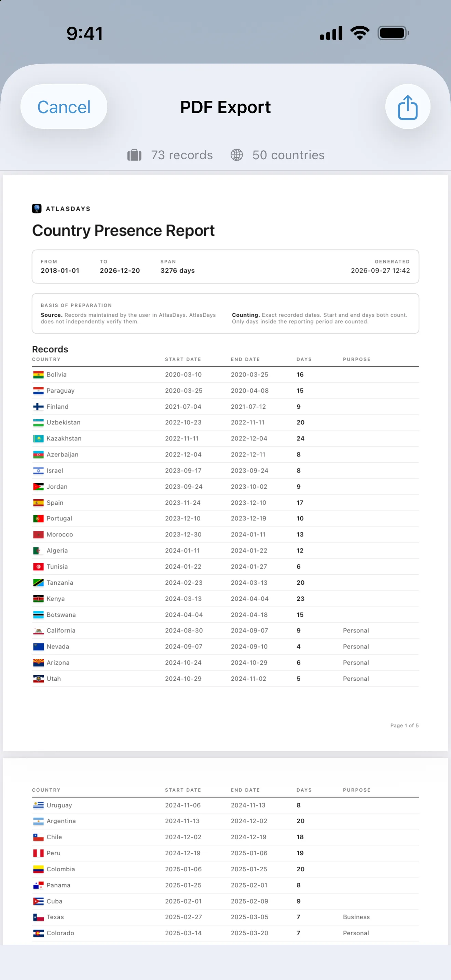Viewport: 451px width, 980px height.
Task: Tap the Azerbaijan flag icon
Action: (38, 454)
